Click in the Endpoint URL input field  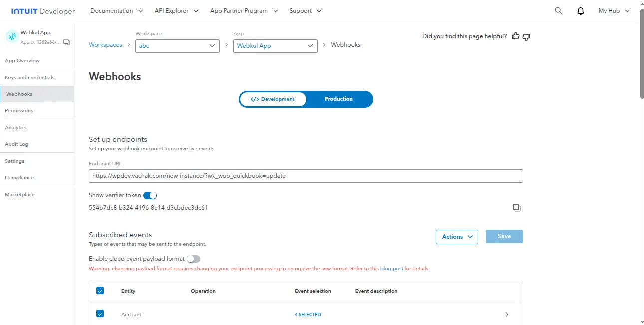tap(306, 176)
